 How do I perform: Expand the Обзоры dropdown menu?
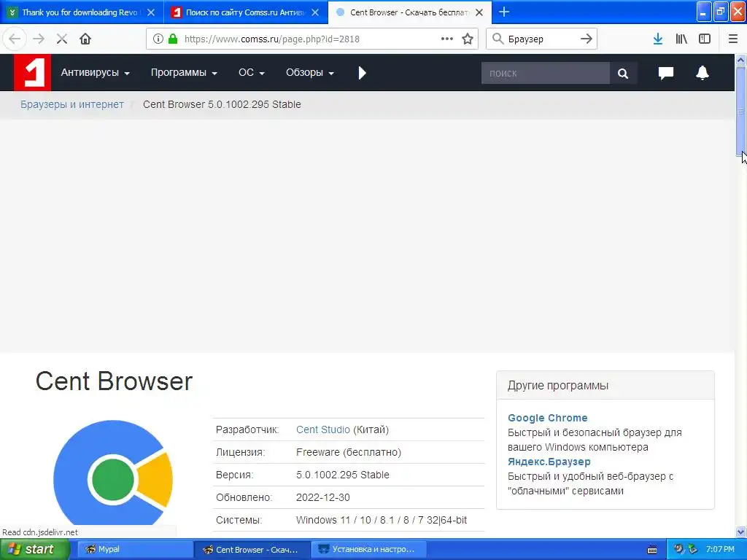tap(309, 73)
